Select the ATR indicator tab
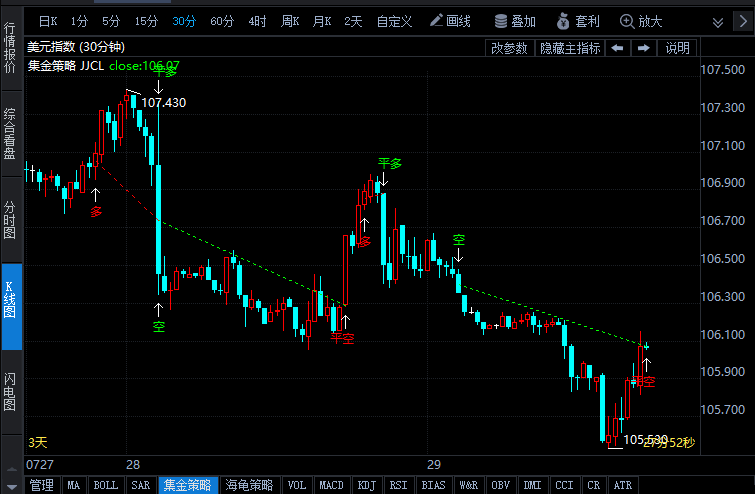This screenshot has height=494, width=755. click(x=623, y=485)
